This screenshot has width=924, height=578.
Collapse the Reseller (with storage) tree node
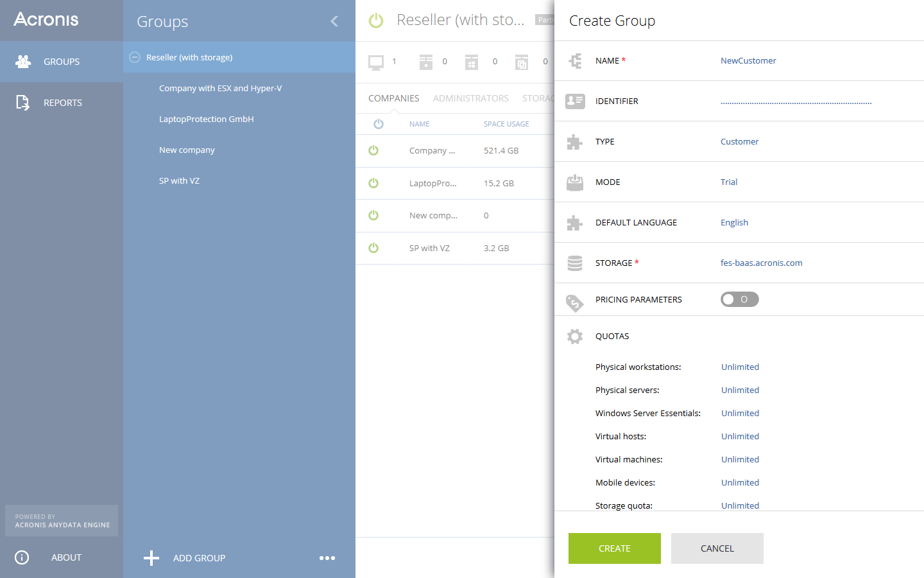pos(135,57)
